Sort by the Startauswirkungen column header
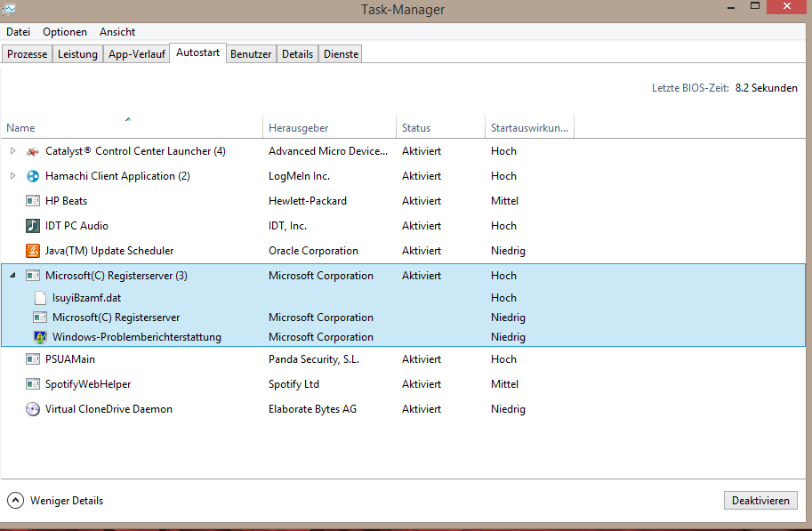This screenshot has width=812, height=531. pos(528,128)
